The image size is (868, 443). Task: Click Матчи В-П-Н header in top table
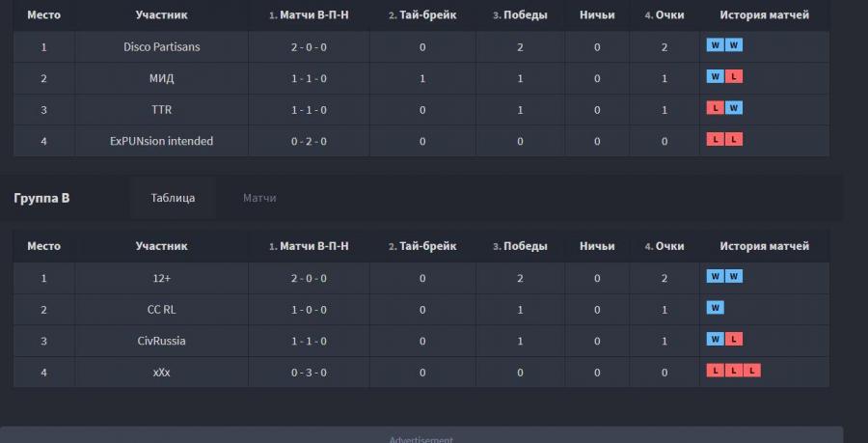[x=309, y=14]
